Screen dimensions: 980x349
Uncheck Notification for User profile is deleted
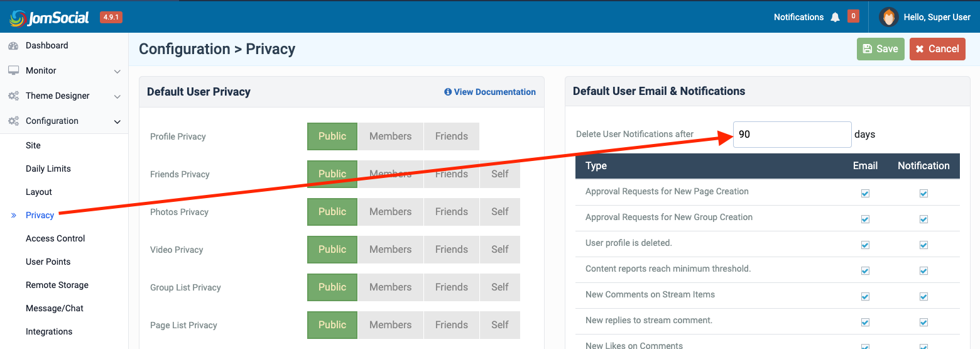[923, 245]
